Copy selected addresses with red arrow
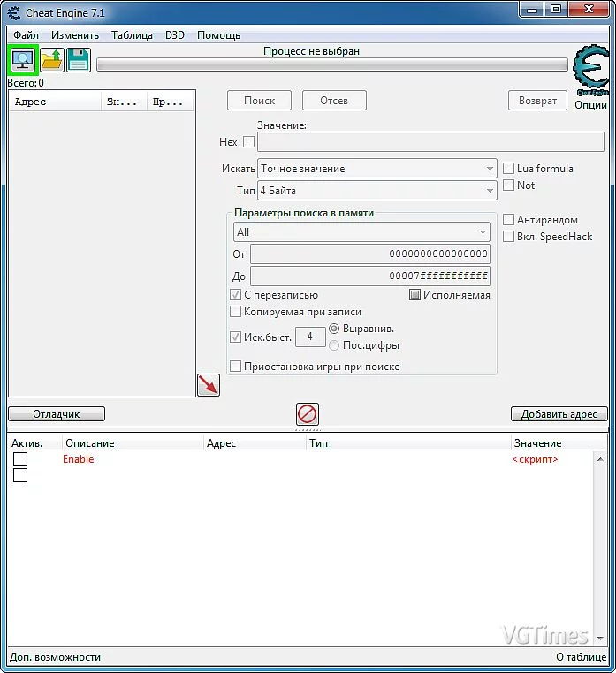Screen dimensions: 616x673 pyautogui.click(x=209, y=385)
